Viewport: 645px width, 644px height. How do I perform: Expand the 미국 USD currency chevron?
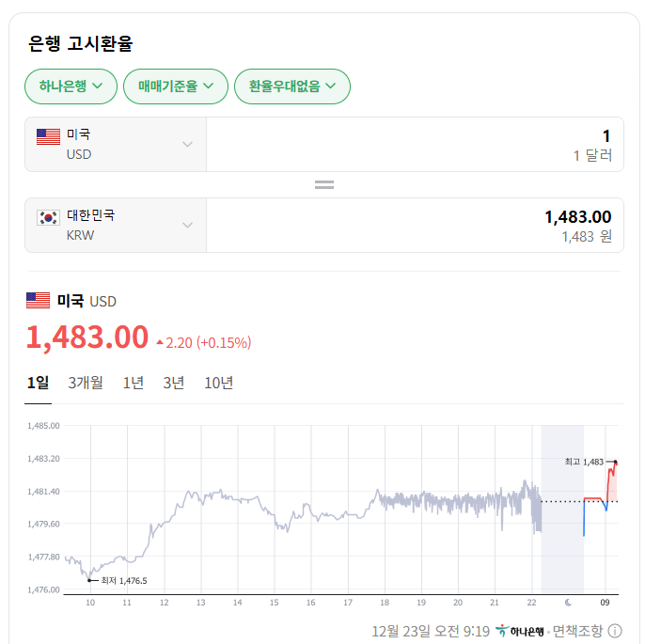click(187, 145)
